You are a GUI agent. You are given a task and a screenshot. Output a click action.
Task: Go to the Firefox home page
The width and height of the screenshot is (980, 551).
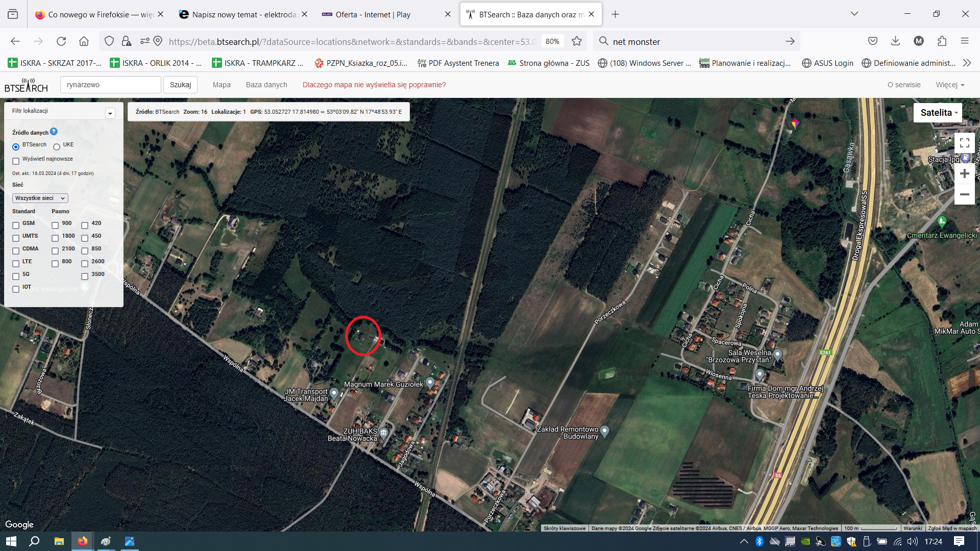pos(84,41)
